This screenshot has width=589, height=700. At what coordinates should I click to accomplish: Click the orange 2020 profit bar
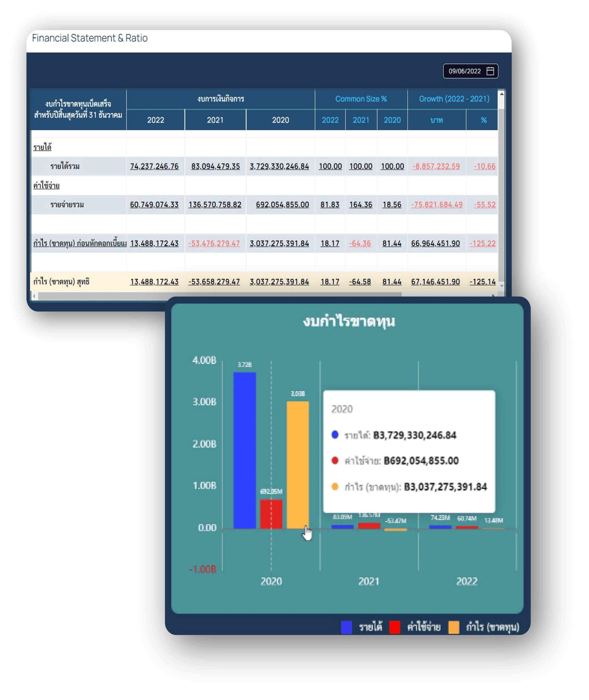point(298,464)
